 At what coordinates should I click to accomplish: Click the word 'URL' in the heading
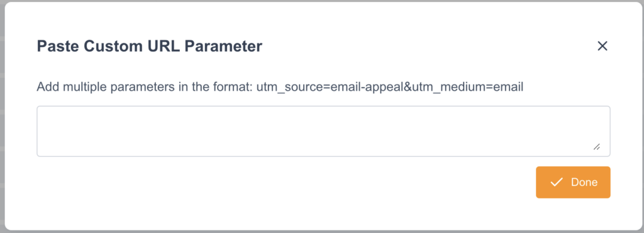coord(164,46)
